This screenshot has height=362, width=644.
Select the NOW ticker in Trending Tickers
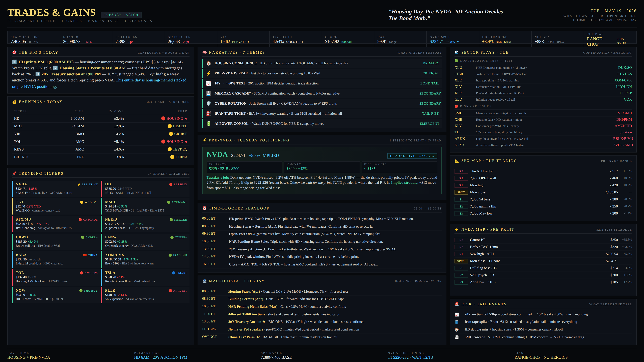20,290
